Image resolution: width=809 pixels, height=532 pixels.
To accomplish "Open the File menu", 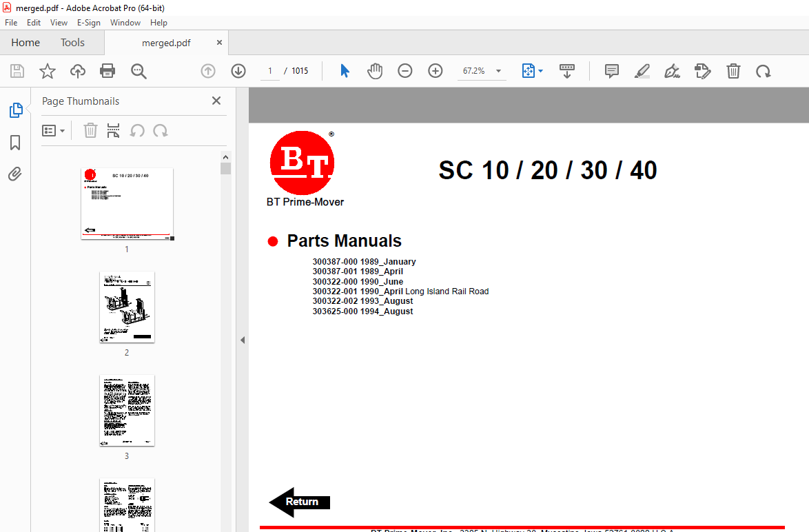I will pos(11,23).
